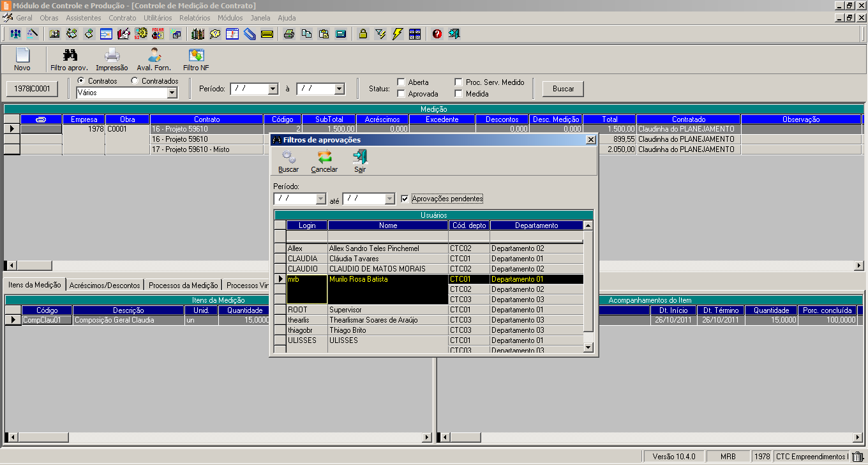The image size is (868, 465).
Task: Select user row Allex Sandro Teles Pinchemel
Action: [x=429, y=248]
